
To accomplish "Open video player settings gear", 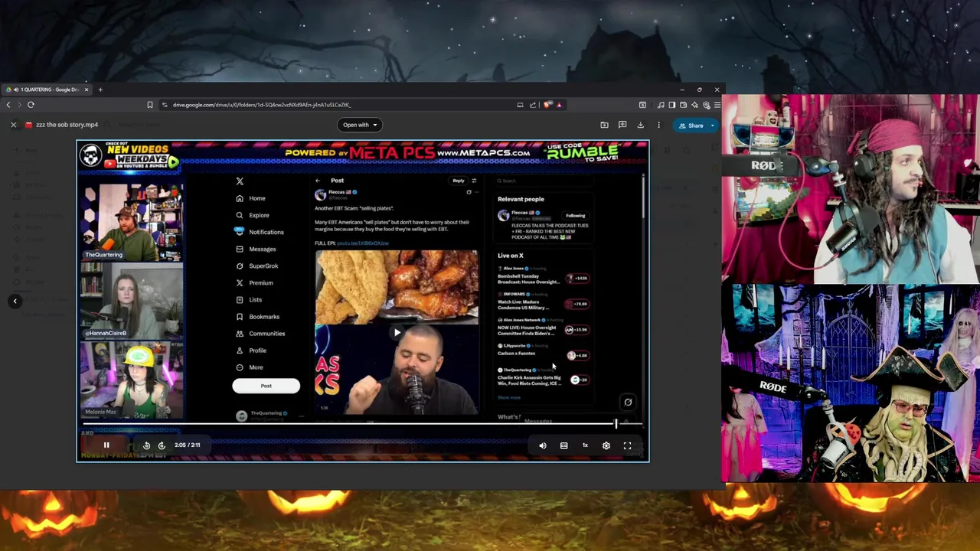I will tap(606, 445).
